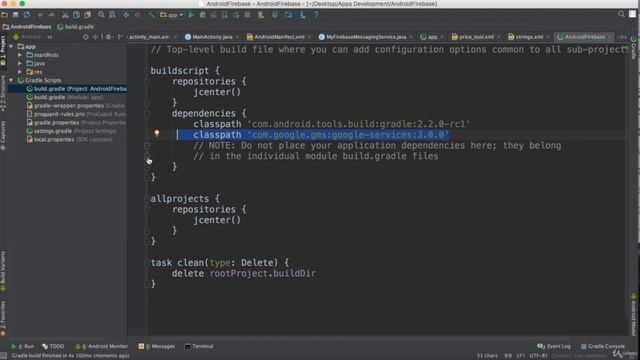The image size is (640, 360).
Task: Open the app run configuration dropdown
Action: [x=171, y=15]
